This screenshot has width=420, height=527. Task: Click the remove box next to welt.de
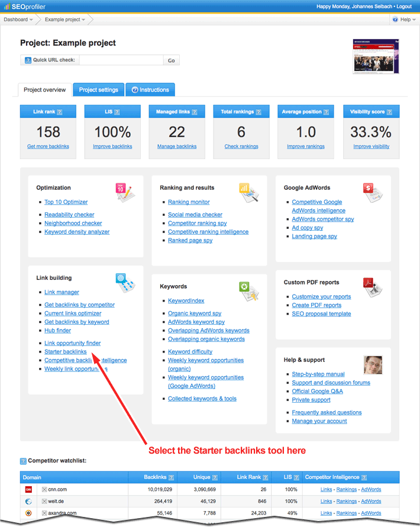[x=44, y=502]
